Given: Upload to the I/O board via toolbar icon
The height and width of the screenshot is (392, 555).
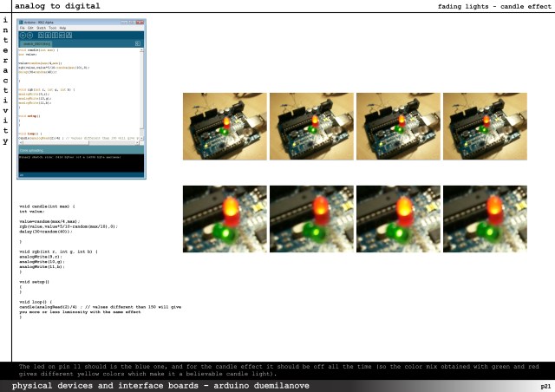Looking at the screenshot, I should (x=60, y=35).
